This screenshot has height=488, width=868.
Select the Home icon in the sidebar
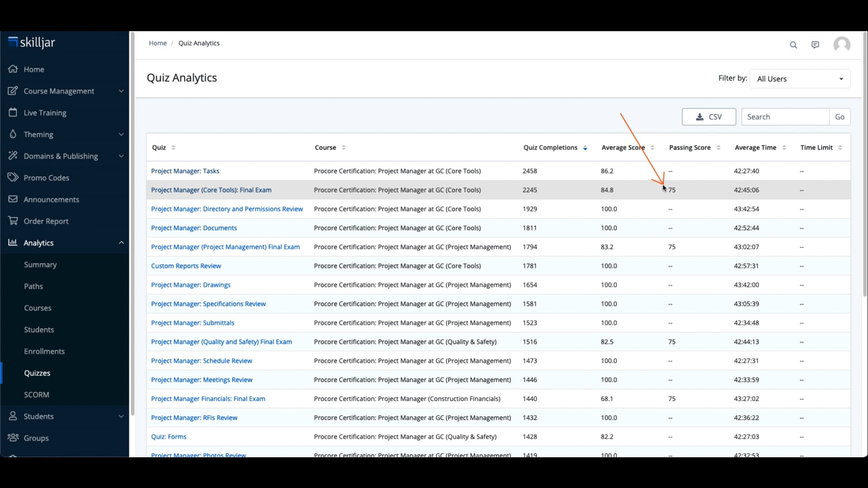(13, 69)
